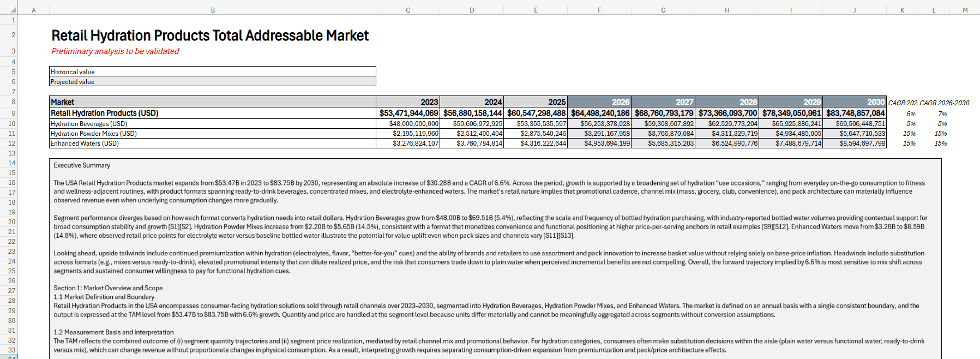
Task: Select cell with $73,366,093,700
Action: point(727,113)
